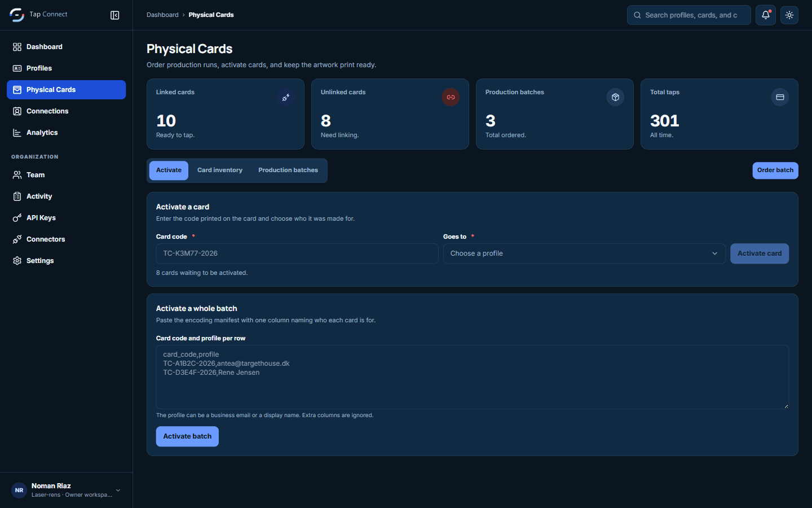Click the Activity clipboard icon
This screenshot has height=508, width=812.
click(x=17, y=196)
